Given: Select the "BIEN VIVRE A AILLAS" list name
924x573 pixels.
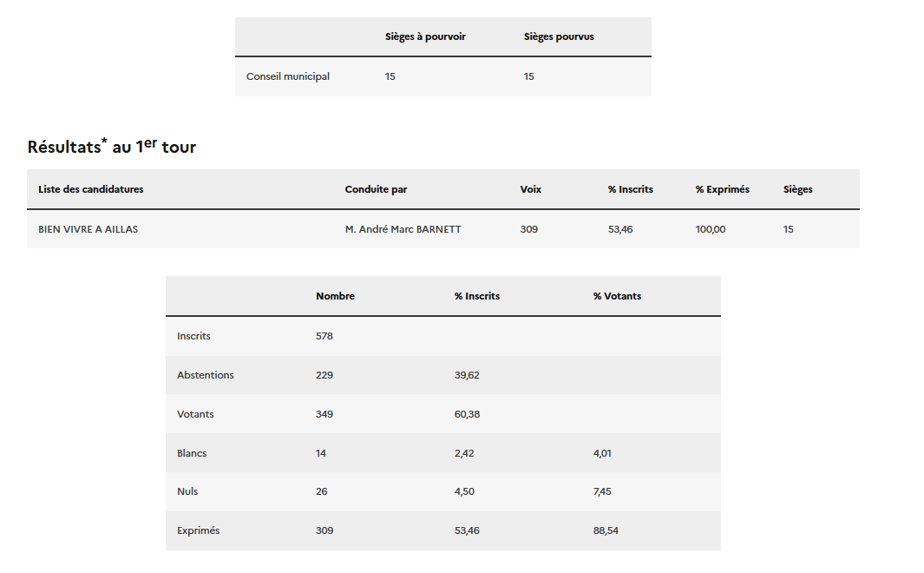Looking at the screenshot, I should 88,229.
